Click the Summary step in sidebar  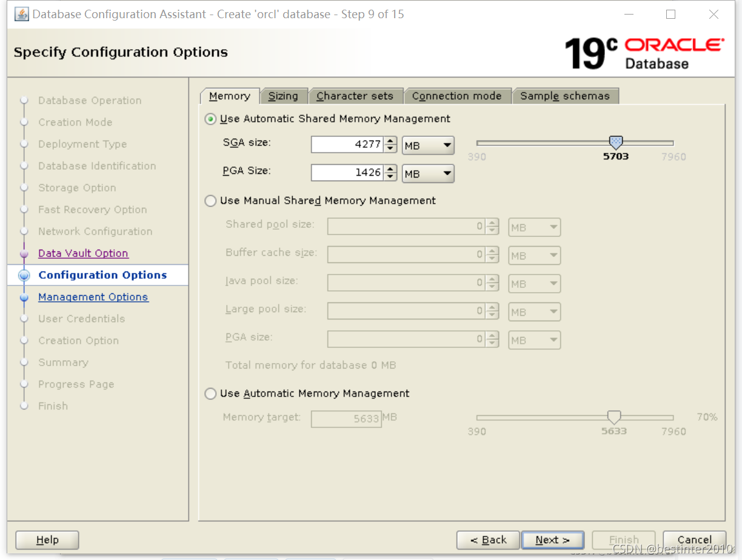(x=63, y=362)
